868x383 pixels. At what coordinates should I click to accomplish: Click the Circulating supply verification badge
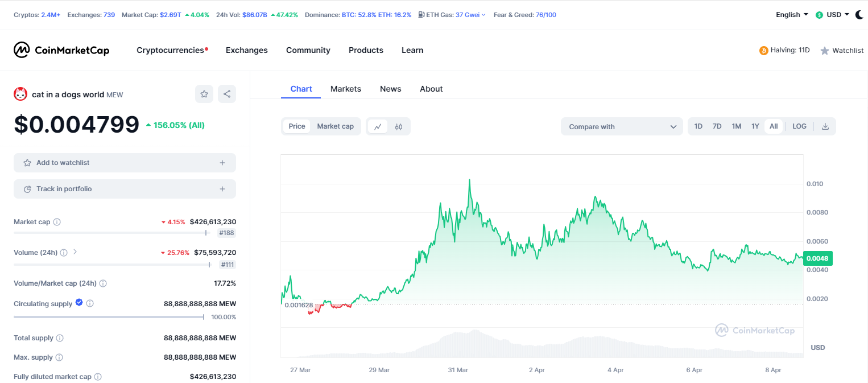tap(78, 303)
